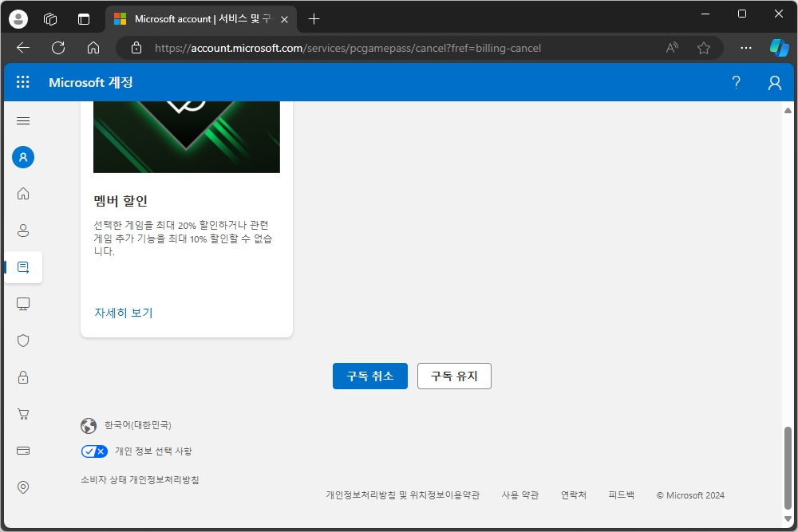Open a new browser tab
798x532 pixels.
pos(314,19)
